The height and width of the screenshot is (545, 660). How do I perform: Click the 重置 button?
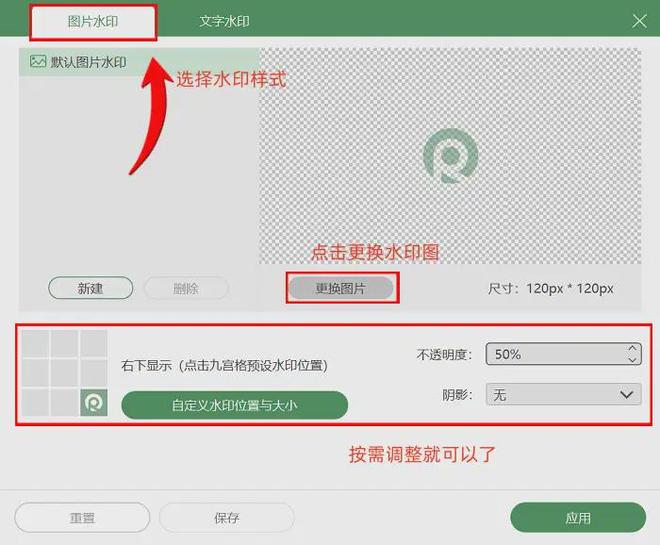(82, 518)
